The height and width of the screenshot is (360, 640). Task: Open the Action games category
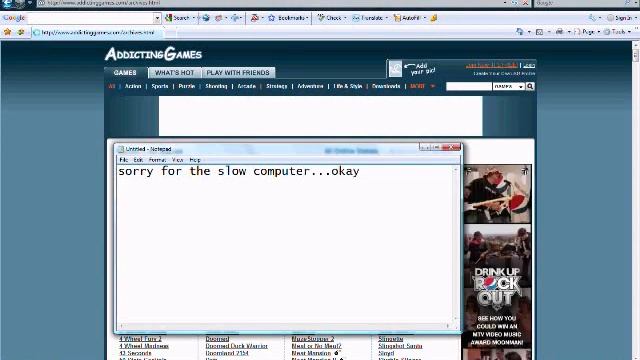coord(133,86)
